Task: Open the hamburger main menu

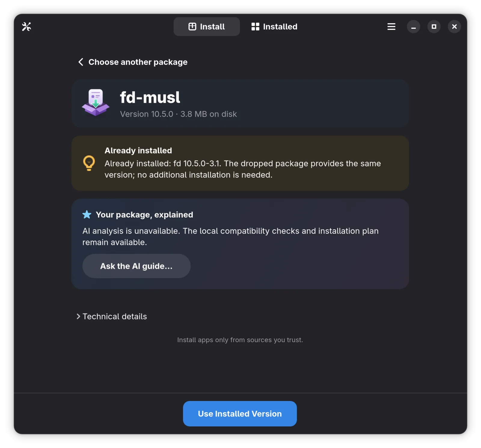Action: point(391,27)
